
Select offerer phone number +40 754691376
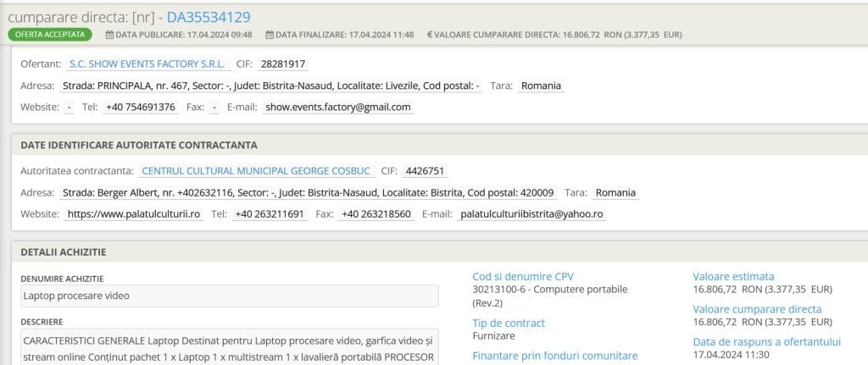(141, 108)
